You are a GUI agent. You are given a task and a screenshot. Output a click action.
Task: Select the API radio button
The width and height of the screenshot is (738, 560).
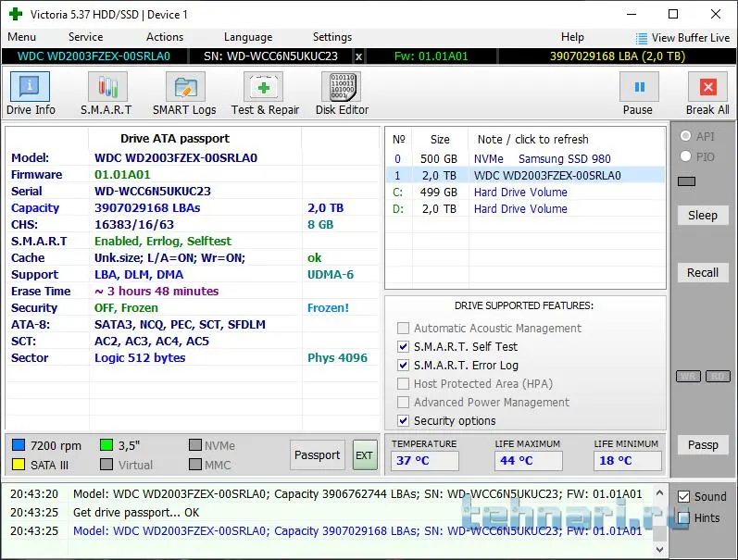click(685, 137)
